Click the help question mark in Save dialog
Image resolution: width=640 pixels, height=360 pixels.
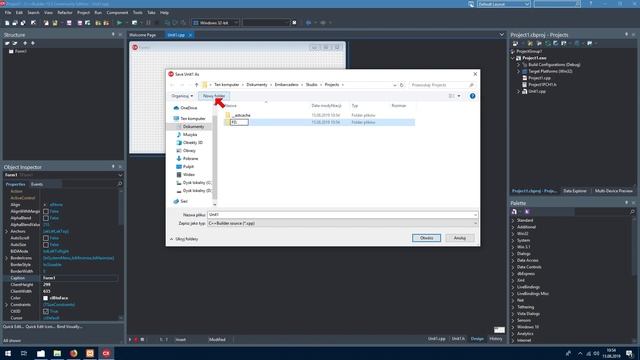[472, 96]
